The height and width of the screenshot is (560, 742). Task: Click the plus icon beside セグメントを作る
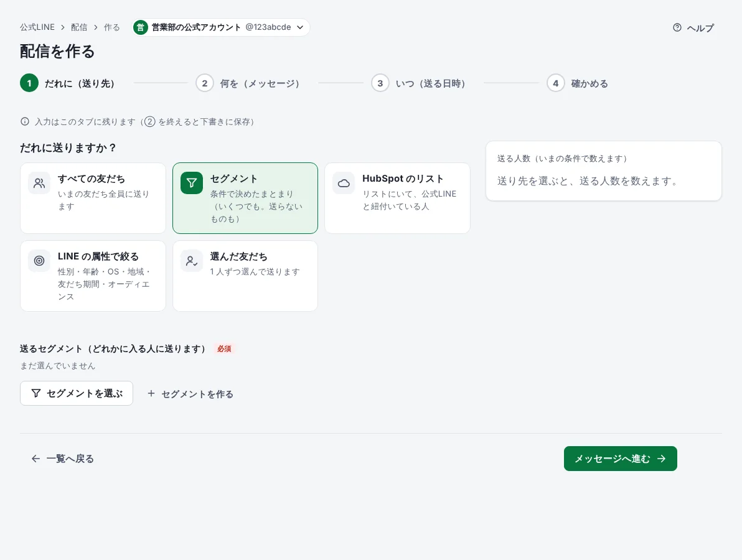[151, 393]
